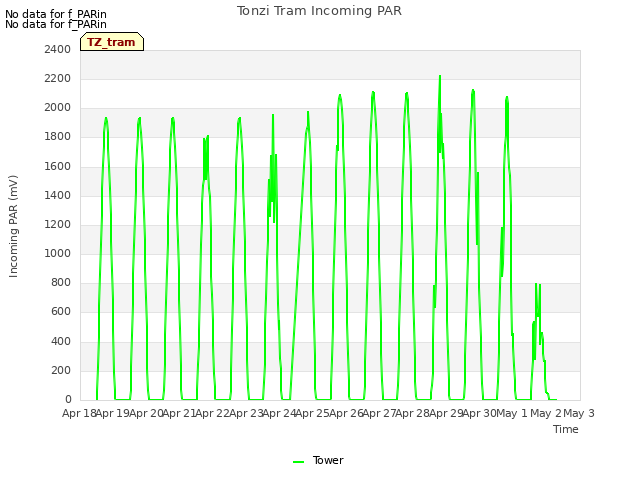Click the Apr 19 peak of the curve
Screen dimensions: 640x480
(x=106, y=118)
